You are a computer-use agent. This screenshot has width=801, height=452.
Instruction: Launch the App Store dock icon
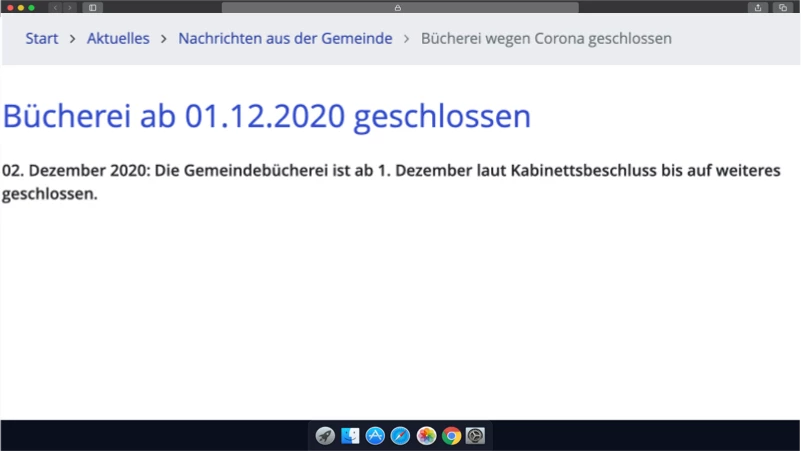pyautogui.click(x=375, y=436)
